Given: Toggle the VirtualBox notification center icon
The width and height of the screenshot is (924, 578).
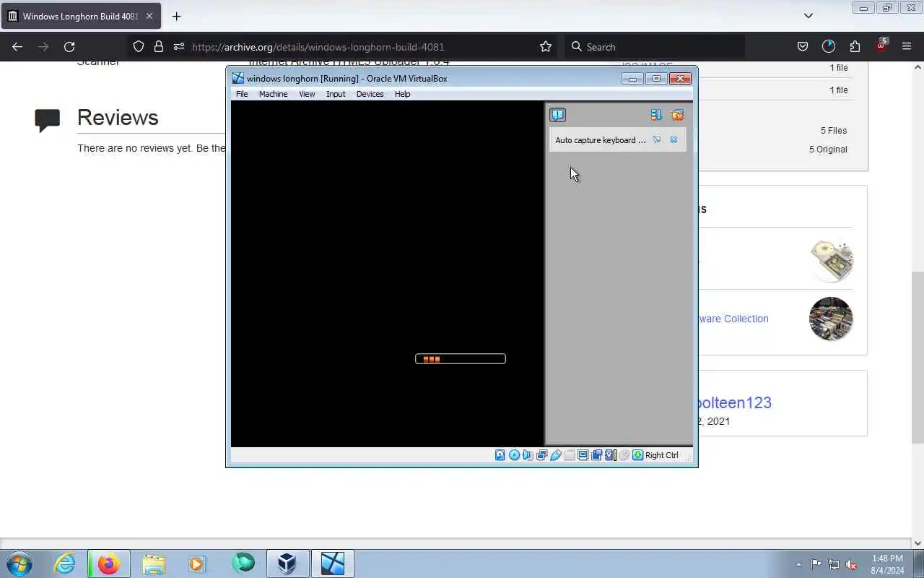Looking at the screenshot, I should pyautogui.click(x=557, y=115).
